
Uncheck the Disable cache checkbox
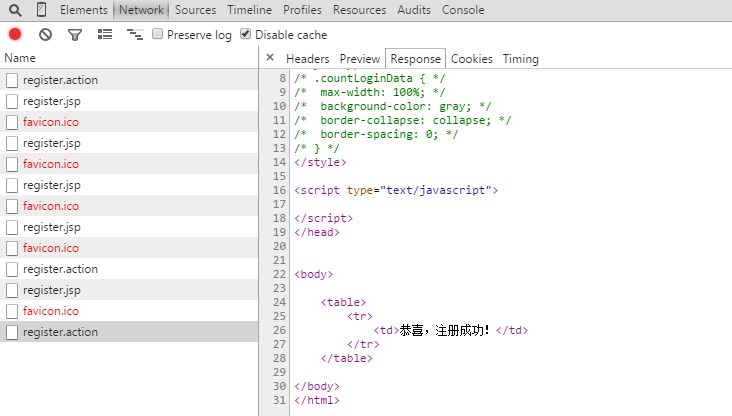click(x=245, y=34)
